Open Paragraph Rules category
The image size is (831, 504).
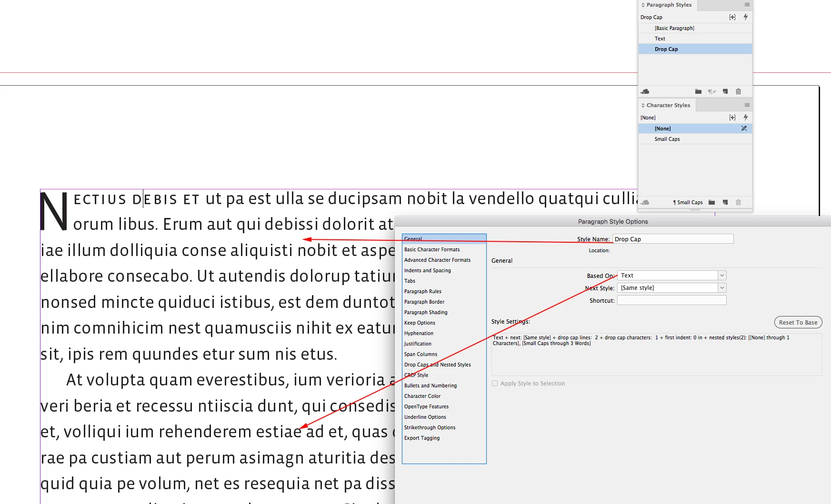[x=444, y=291]
